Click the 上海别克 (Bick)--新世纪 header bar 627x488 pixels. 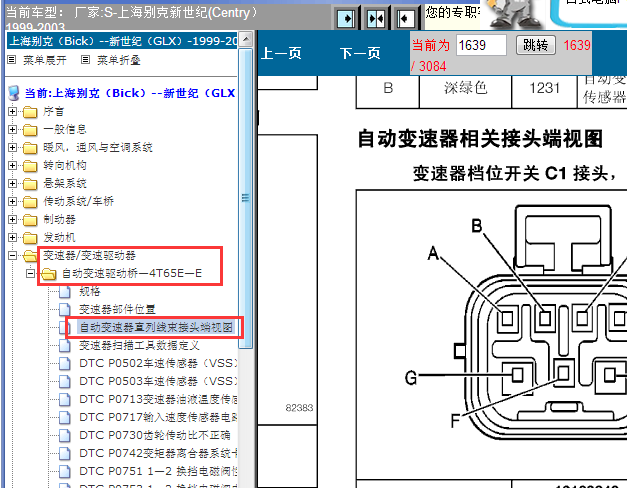tap(123, 41)
